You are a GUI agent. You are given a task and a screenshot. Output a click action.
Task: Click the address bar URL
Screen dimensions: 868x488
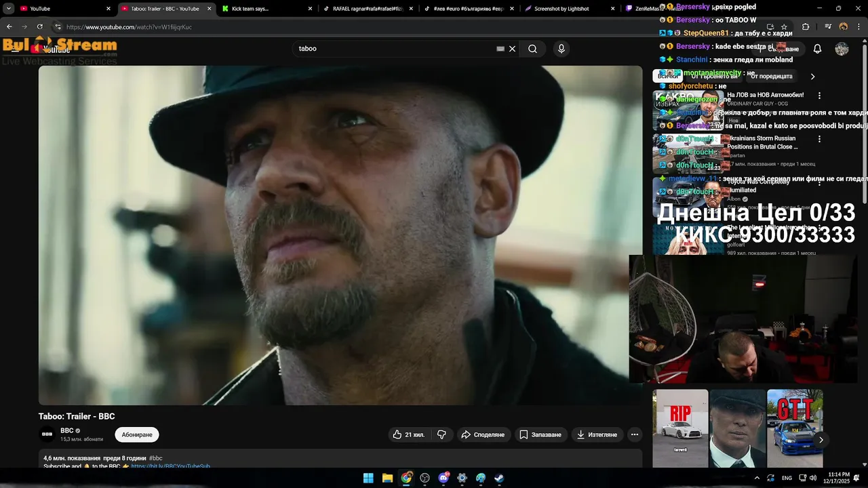click(x=129, y=27)
